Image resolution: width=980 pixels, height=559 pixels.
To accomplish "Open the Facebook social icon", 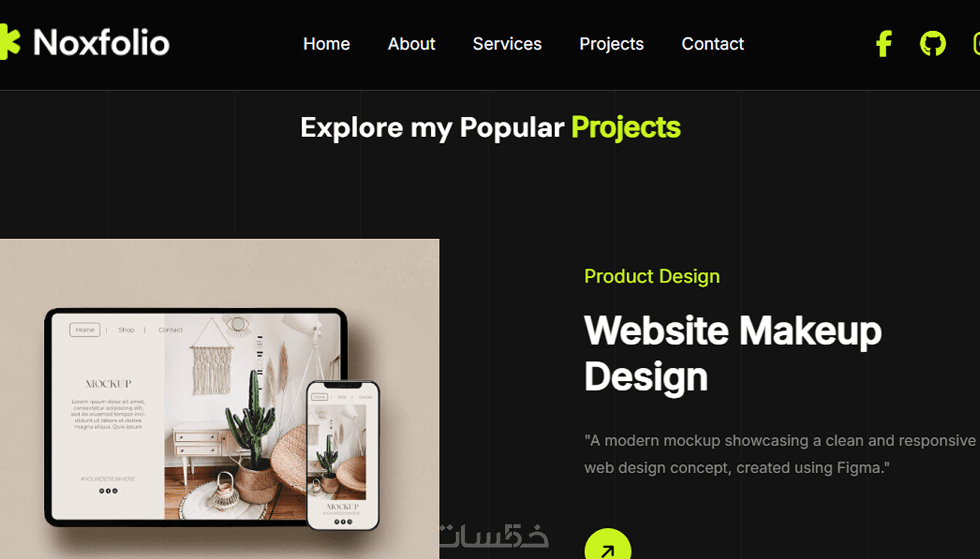I will click(884, 44).
